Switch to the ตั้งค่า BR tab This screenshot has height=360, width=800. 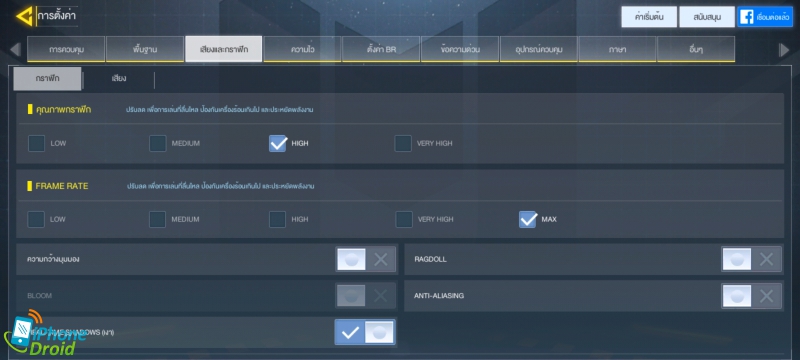click(381, 49)
